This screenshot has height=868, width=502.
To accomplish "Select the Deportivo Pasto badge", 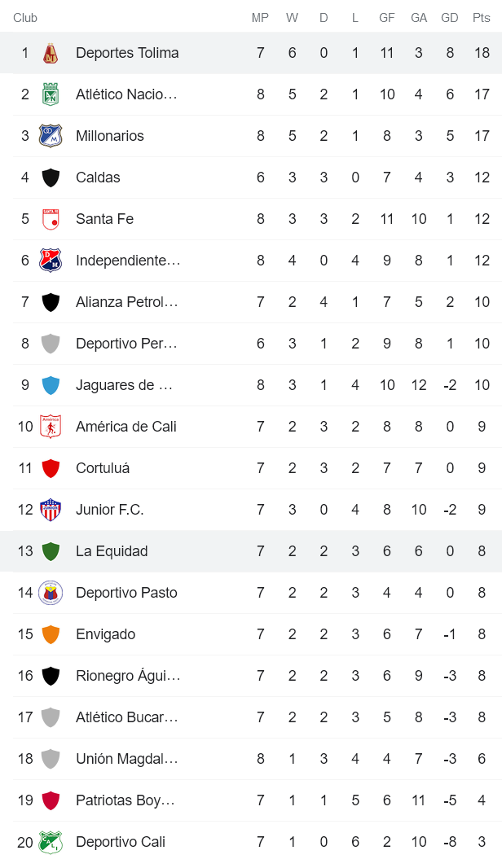I will (x=50, y=592).
